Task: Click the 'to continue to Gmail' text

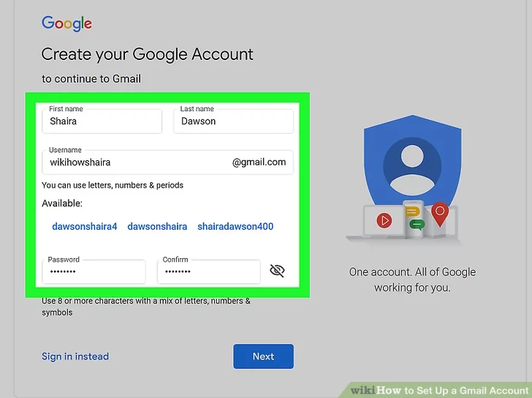Action: click(91, 79)
